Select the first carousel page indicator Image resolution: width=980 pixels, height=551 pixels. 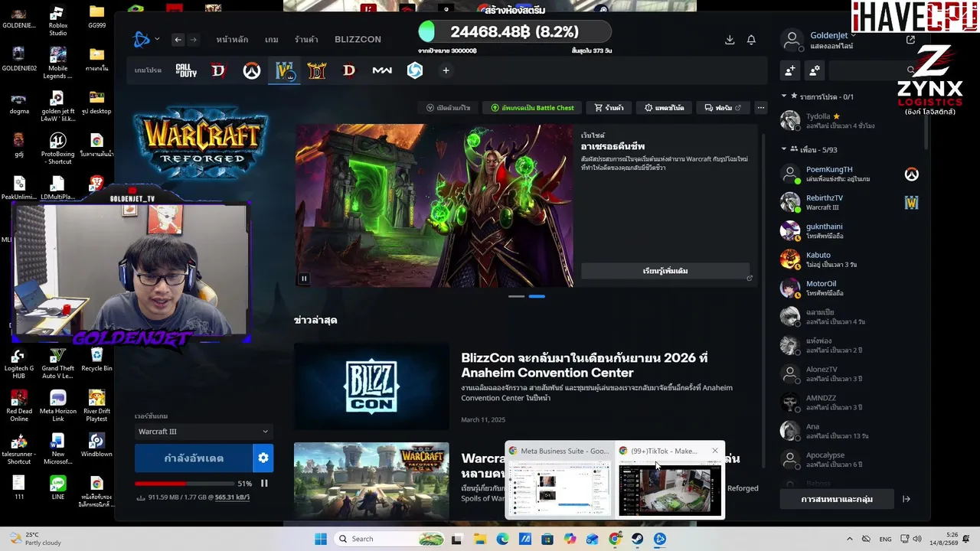click(517, 296)
